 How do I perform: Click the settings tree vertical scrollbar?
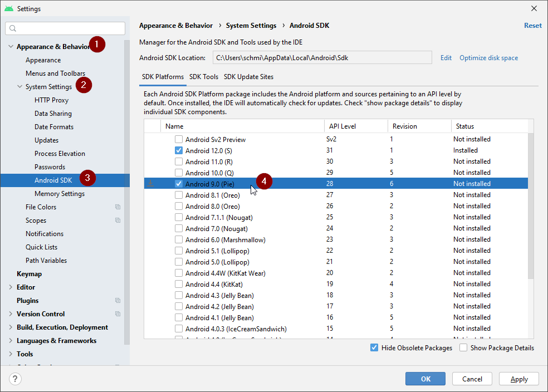tap(126, 192)
